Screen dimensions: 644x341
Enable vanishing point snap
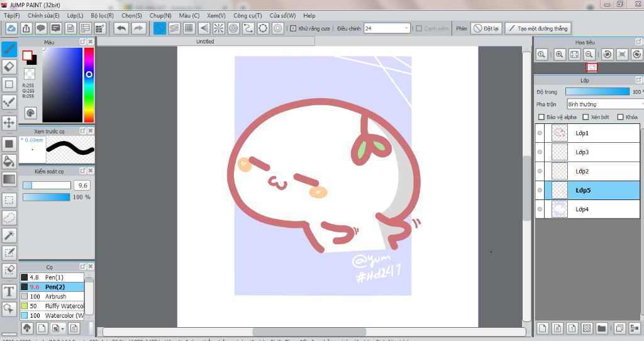click(x=204, y=28)
